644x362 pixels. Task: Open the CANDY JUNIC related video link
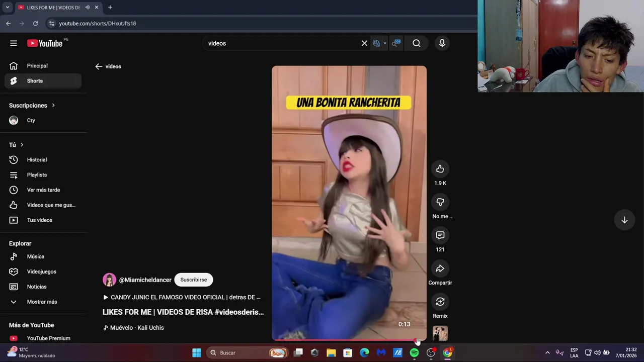pos(182,297)
